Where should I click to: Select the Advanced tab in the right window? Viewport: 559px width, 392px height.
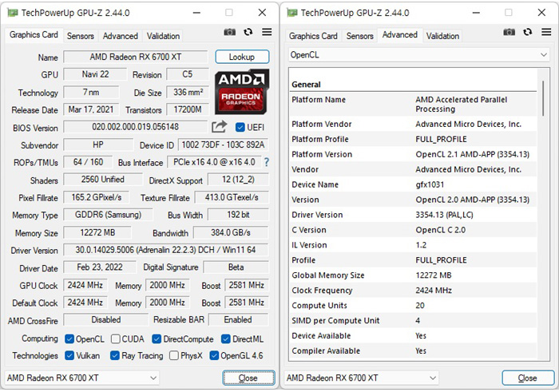399,35
